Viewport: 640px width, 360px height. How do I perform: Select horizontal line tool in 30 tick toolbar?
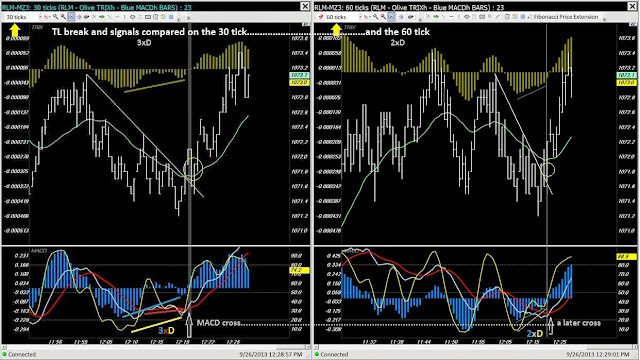click(117, 17)
